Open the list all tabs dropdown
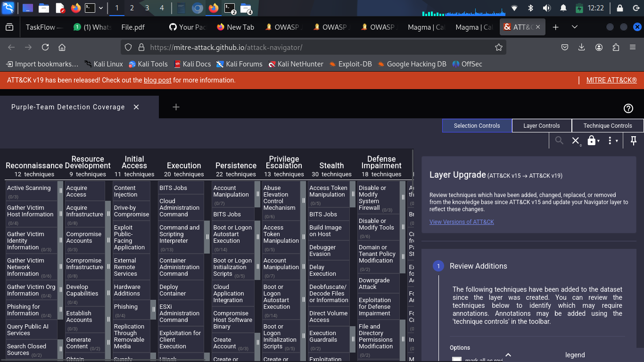Screen dimensions: 644x362 574,27
